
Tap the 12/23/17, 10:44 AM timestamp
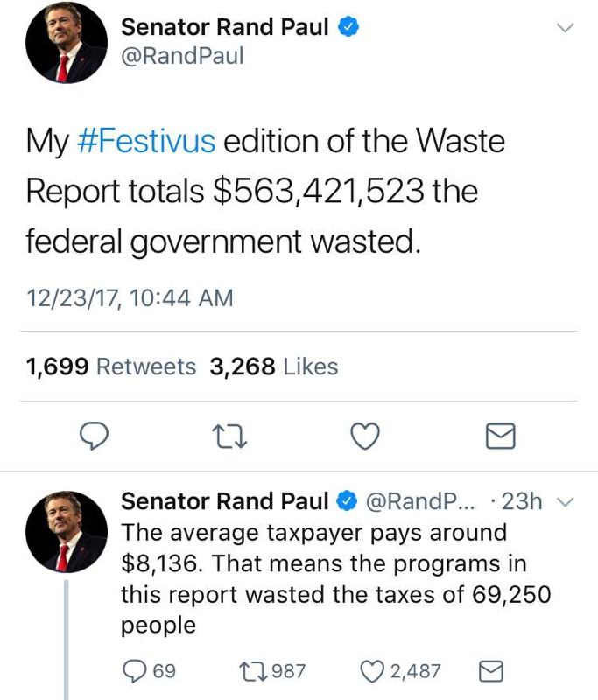pos(130,298)
